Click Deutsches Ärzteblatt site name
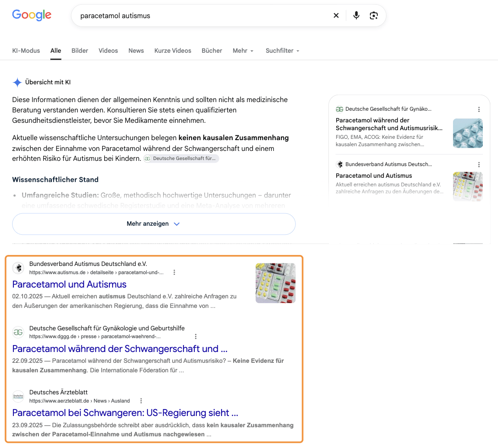This screenshot has width=498, height=448. click(x=58, y=393)
